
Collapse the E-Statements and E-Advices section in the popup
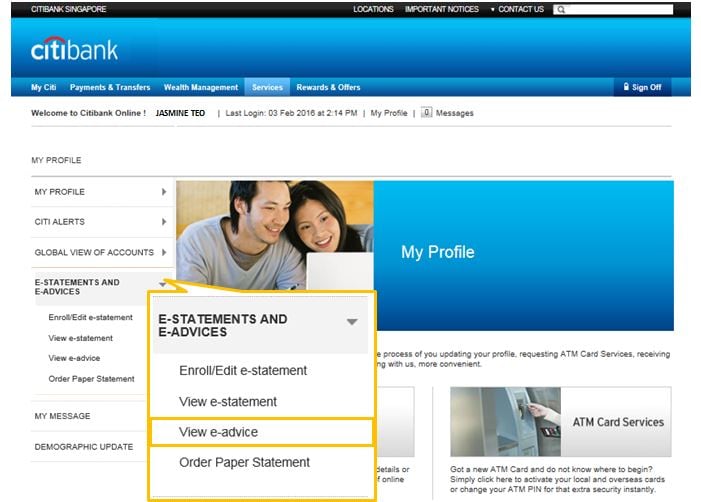[x=351, y=322]
